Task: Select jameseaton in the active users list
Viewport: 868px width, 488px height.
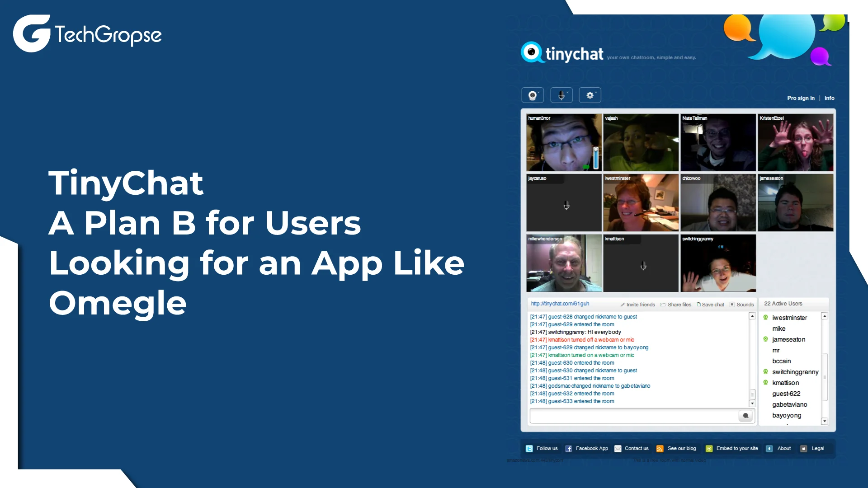Action: click(788, 339)
